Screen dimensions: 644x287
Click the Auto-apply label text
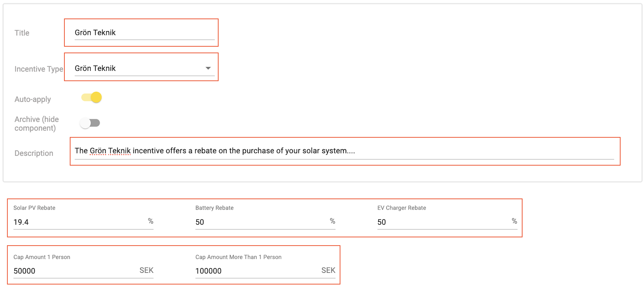tap(33, 99)
